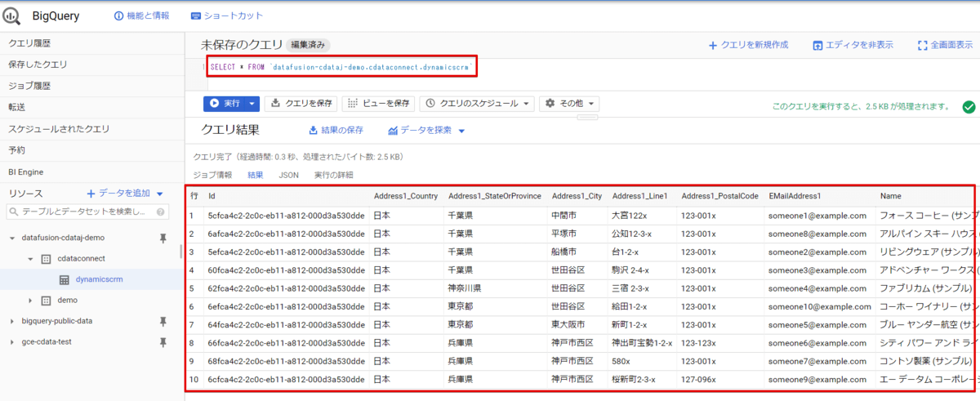Image resolution: width=980 pixels, height=401 pixels.
Task: Click cdataconnect dataset icon
Action: [x=47, y=259]
